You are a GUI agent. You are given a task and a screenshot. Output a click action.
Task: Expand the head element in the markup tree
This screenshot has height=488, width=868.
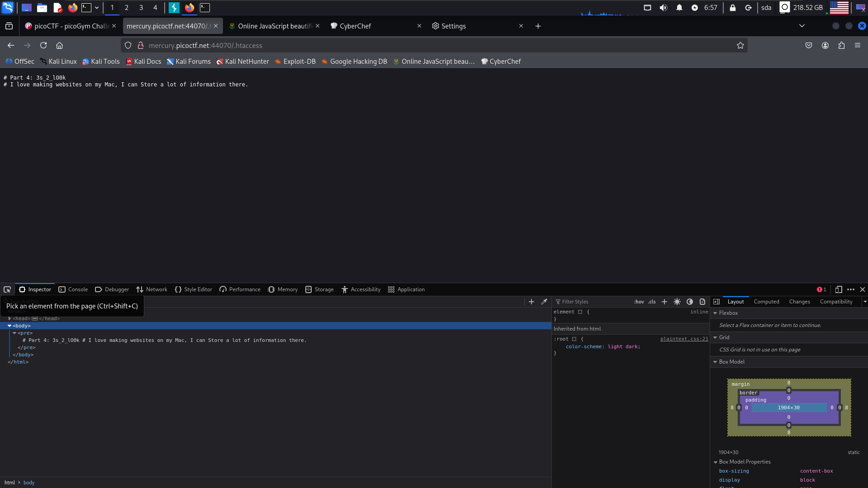(9, 318)
